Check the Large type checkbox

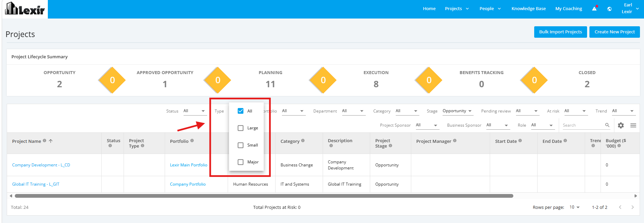tap(240, 128)
